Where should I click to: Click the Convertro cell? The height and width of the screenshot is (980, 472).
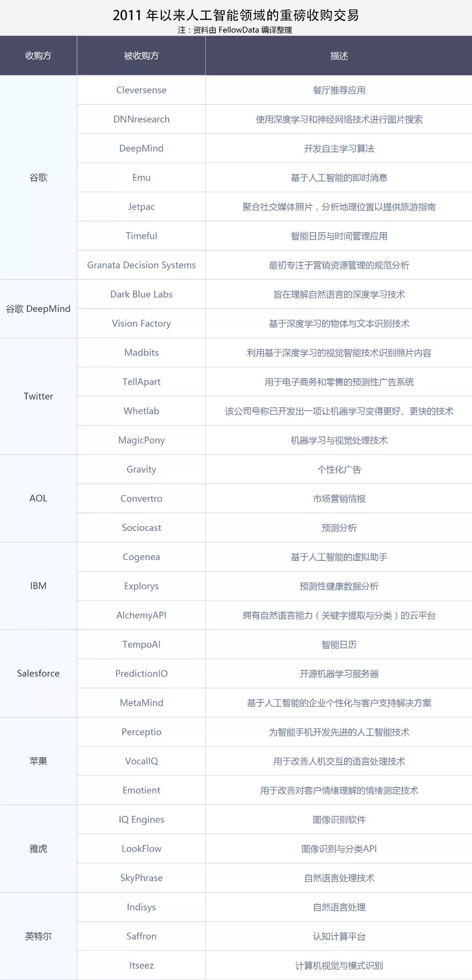(141, 498)
